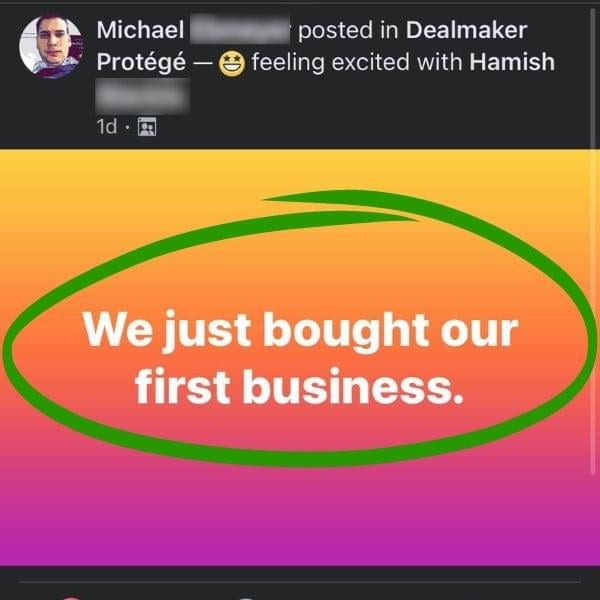Open the 'We just bought our' headline text
This screenshot has height=600, width=600.
coord(300,331)
